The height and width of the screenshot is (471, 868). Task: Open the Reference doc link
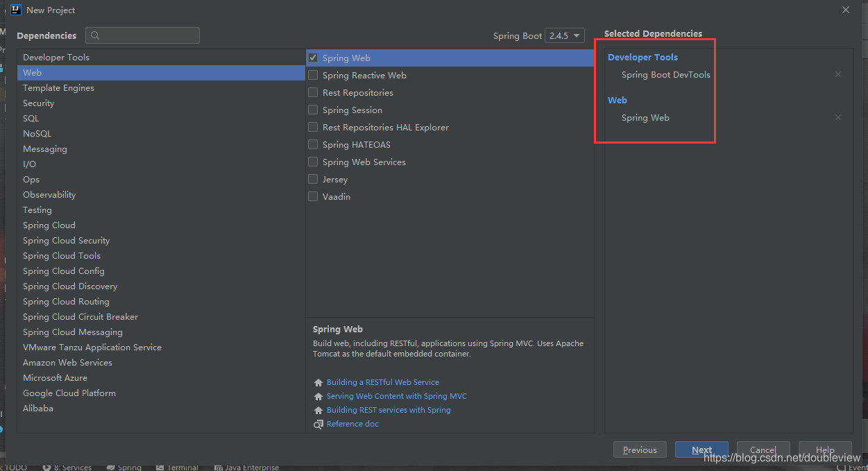[352, 424]
